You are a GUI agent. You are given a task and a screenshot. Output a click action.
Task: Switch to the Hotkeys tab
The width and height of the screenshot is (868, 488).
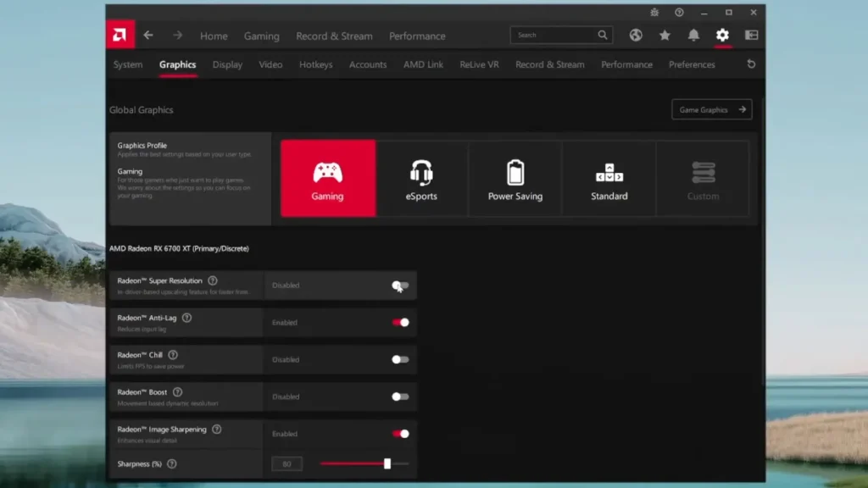pyautogui.click(x=316, y=64)
